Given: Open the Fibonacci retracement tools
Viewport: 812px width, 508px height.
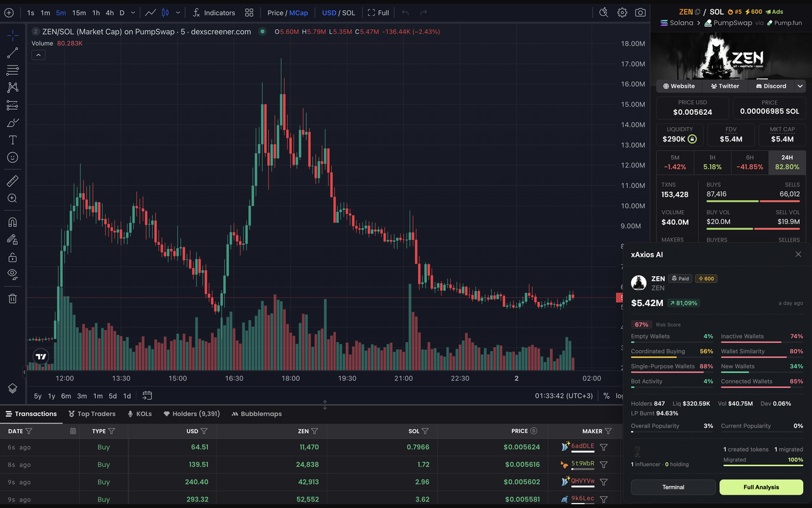Looking at the screenshot, I should pyautogui.click(x=12, y=70).
